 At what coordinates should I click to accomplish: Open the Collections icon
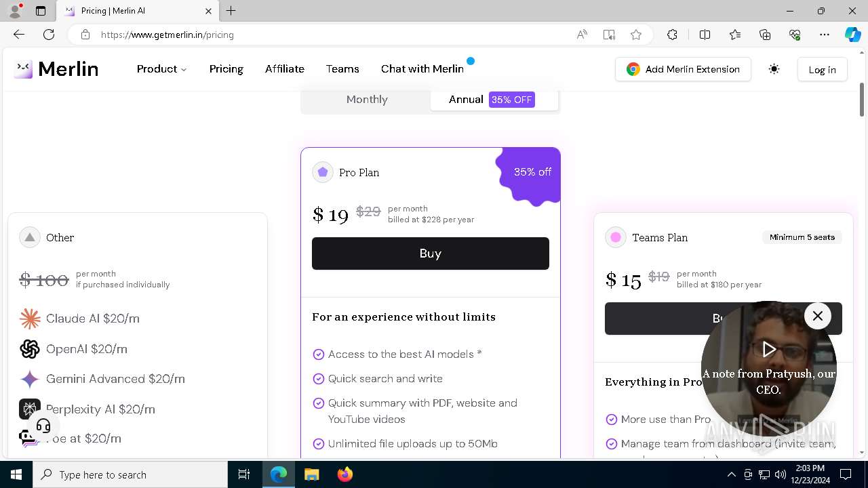coord(765,35)
